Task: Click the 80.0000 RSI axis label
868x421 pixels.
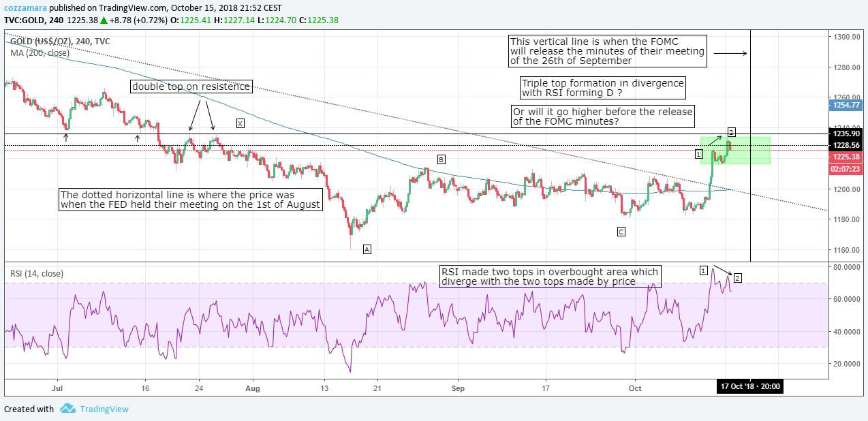Action: tap(847, 267)
